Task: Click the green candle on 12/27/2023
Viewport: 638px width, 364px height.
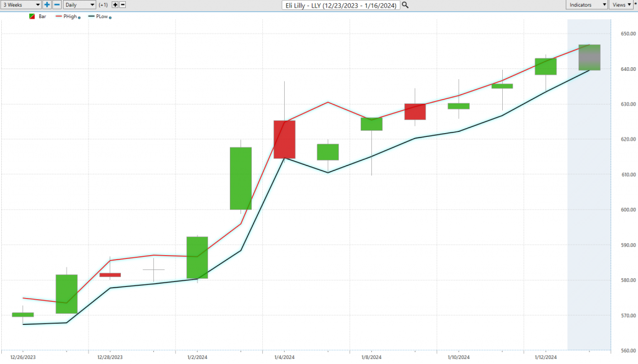Action: tap(67, 294)
